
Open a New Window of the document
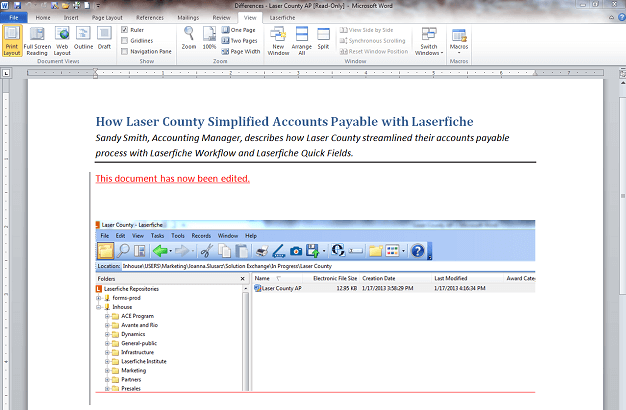tap(278, 41)
